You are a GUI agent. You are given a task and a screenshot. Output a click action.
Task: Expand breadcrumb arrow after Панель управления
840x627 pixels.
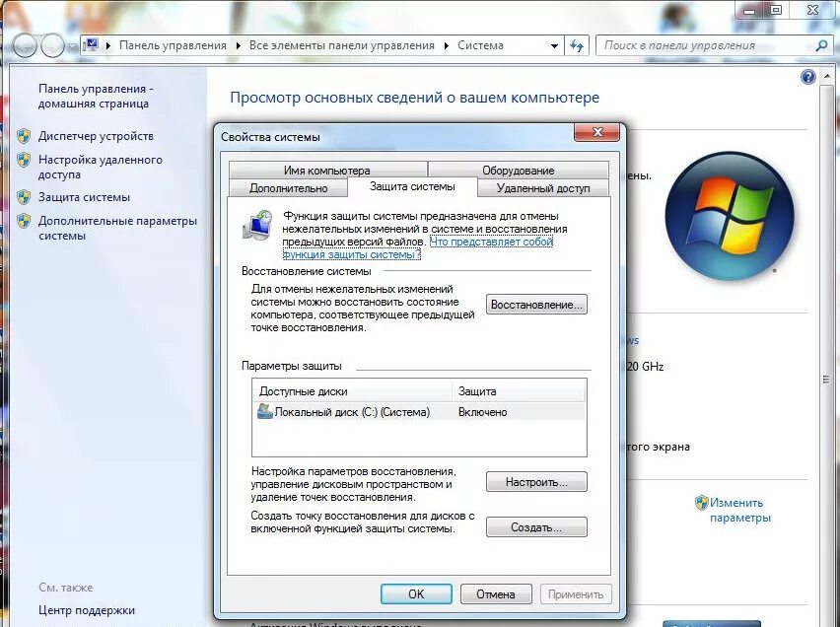239,45
